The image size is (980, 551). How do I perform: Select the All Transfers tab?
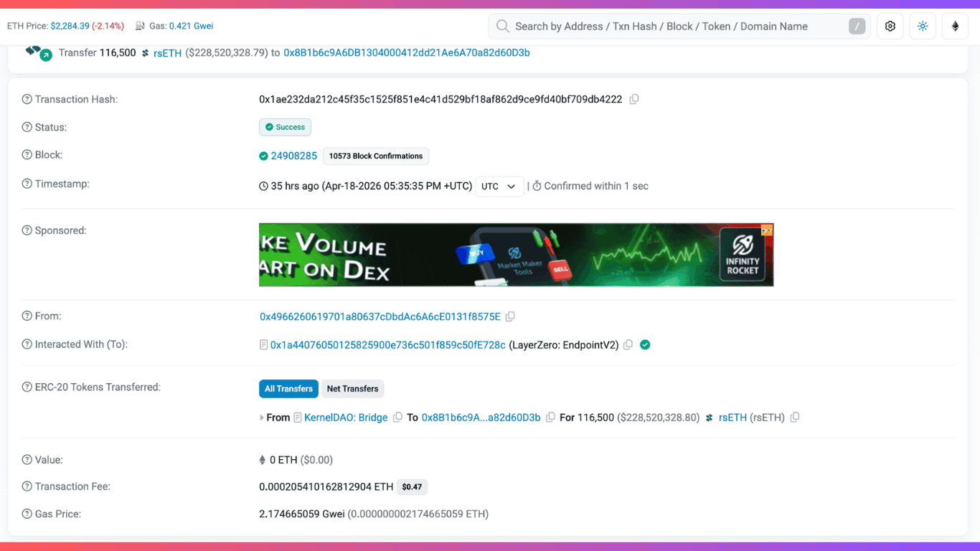[x=288, y=388]
